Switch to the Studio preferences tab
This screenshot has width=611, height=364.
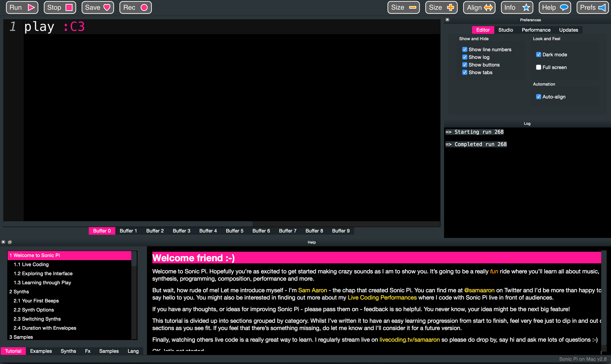tap(506, 30)
